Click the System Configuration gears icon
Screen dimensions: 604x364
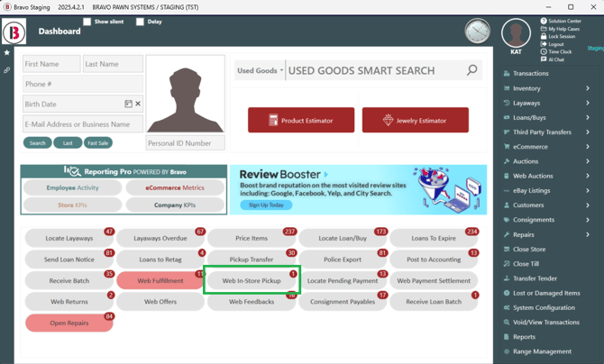pyautogui.click(x=507, y=308)
